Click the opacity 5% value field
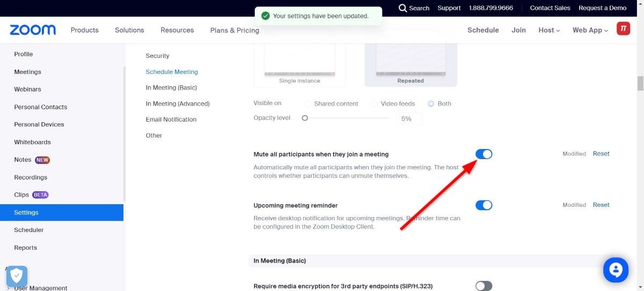This screenshot has height=291, width=644. point(409,119)
